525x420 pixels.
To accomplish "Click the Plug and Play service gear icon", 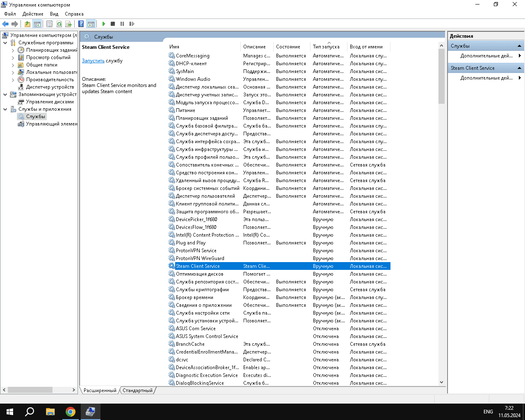I will [172, 242].
